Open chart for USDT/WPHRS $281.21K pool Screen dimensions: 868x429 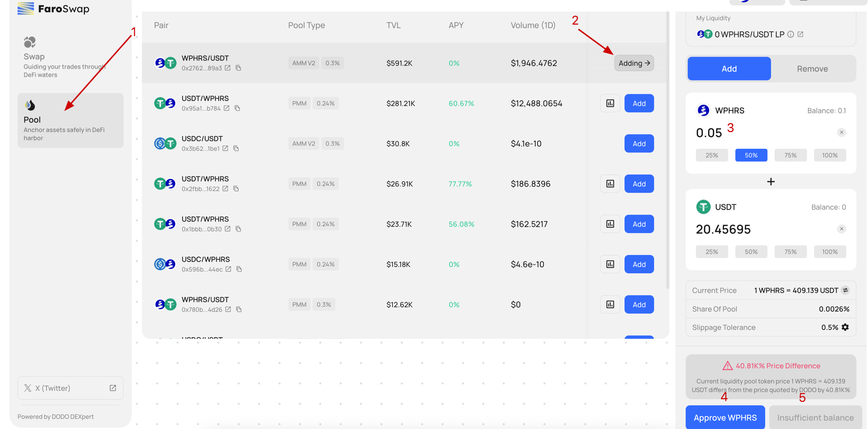(x=610, y=103)
